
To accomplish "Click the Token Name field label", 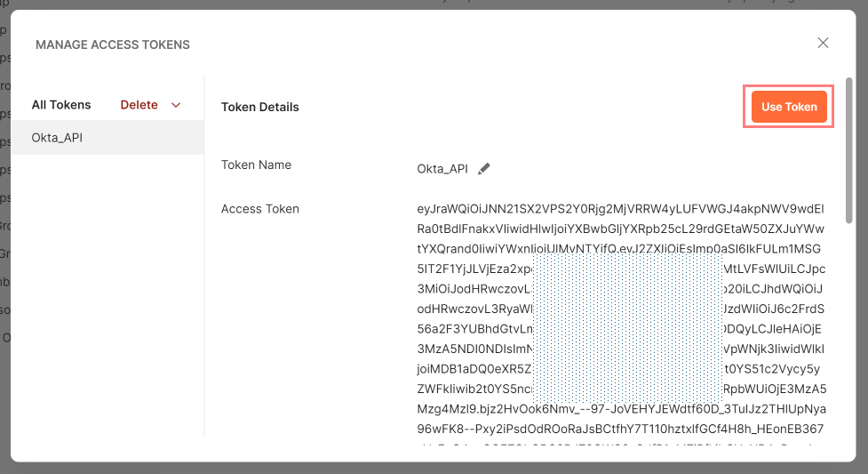I will click(256, 165).
